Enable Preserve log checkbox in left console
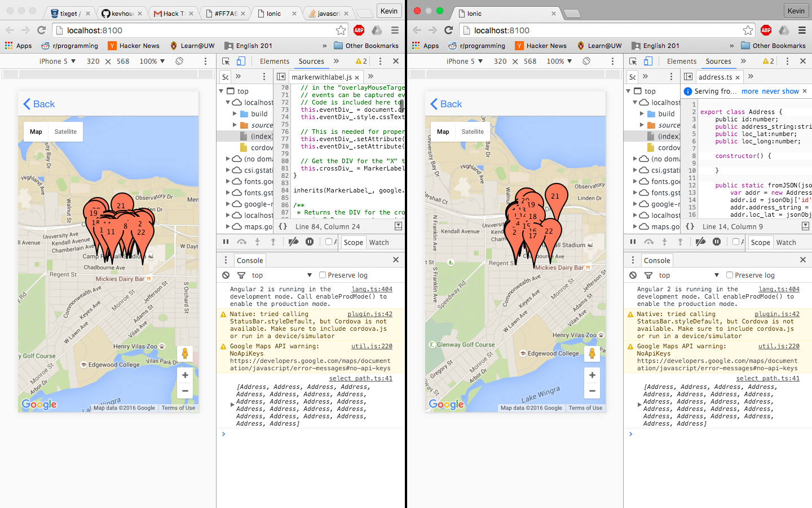The width and height of the screenshot is (812, 508). (323, 275)
